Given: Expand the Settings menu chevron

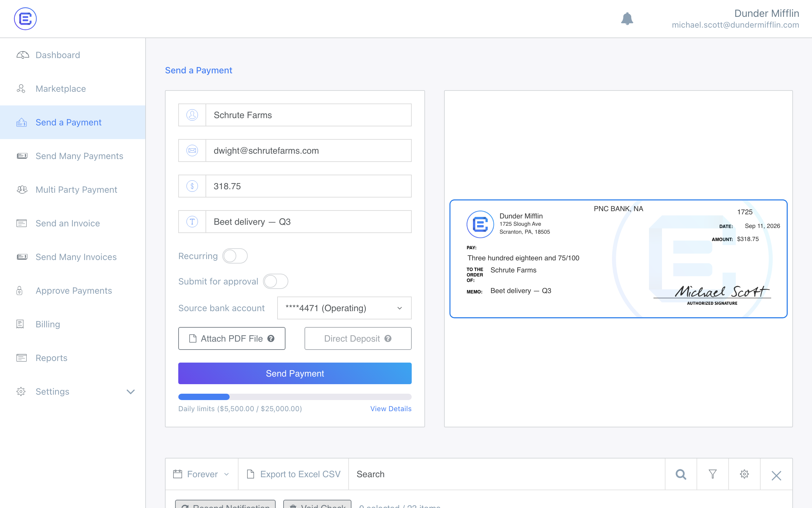Looking at the screenshot, I should 131,392.
